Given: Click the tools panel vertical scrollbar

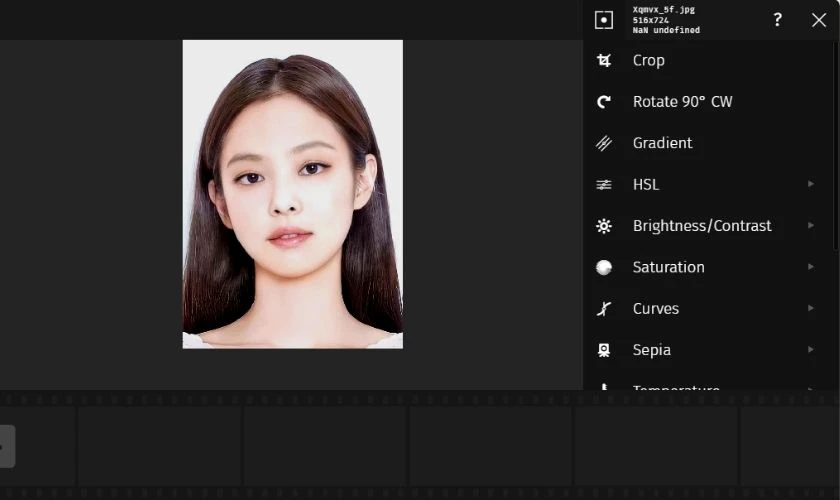Looking at the screenshot, I should click(836, 145).
